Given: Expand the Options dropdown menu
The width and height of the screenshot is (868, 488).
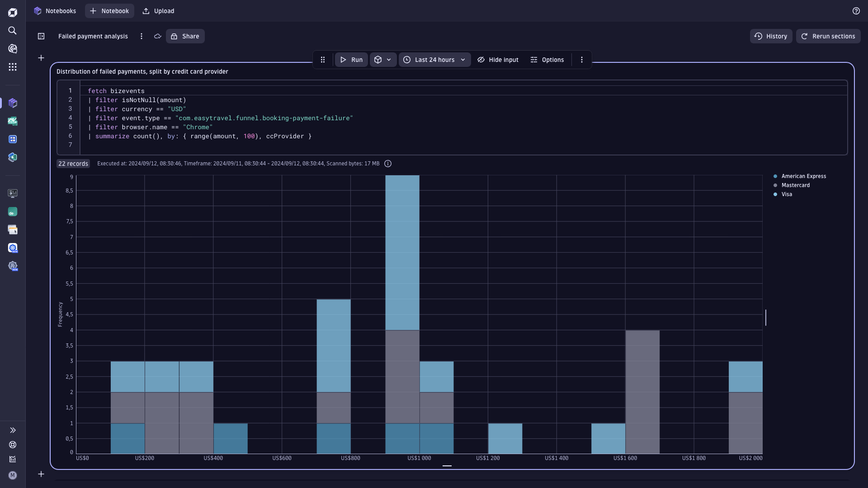Looking at the screenshot, I should coord(552,60).
